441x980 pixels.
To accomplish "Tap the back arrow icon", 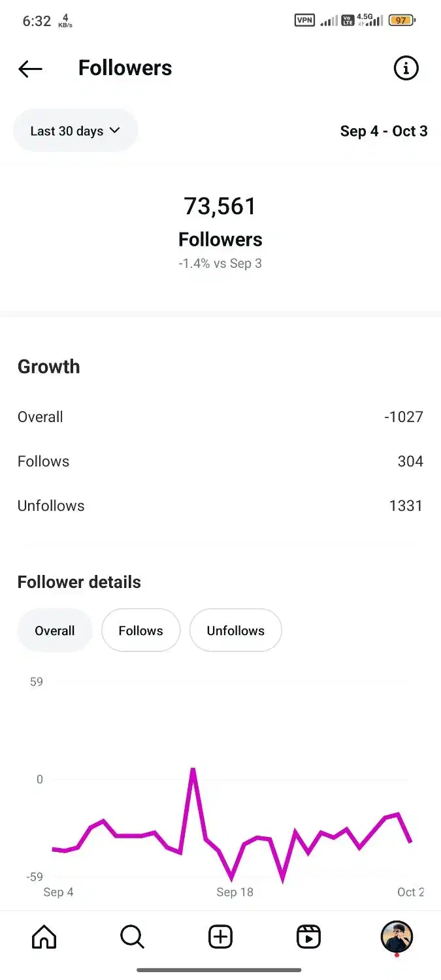I will coord(30,69).
